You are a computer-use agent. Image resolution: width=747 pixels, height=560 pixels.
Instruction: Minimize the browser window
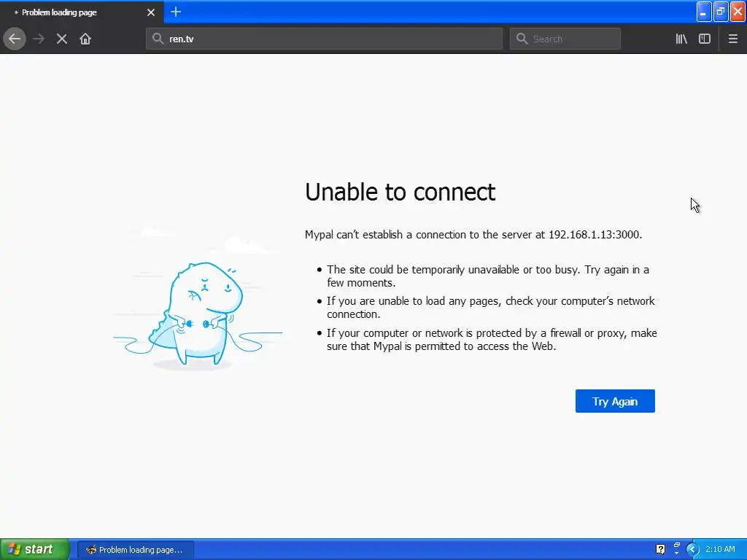click(704, 12)
